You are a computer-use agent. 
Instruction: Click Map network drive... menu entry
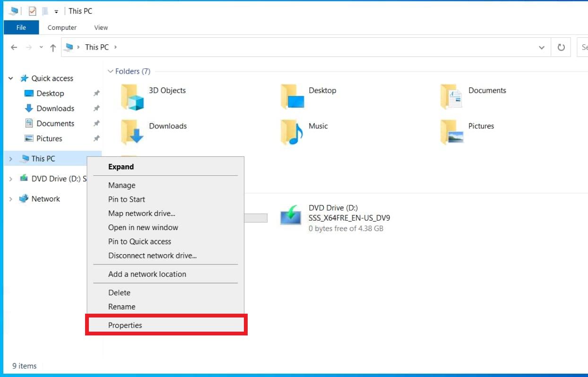pyautogui.click(x=141, y=213)
